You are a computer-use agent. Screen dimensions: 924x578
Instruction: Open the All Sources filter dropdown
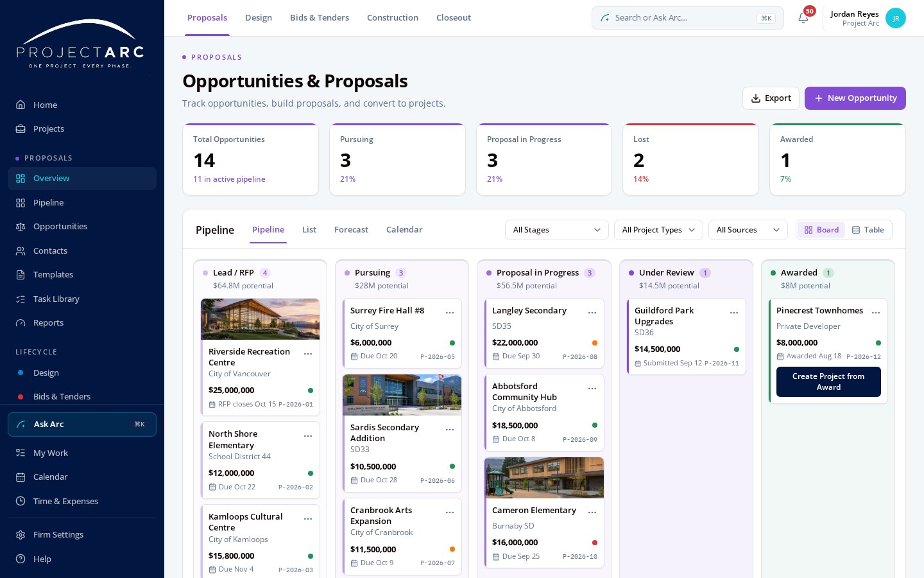coord(748,230)
